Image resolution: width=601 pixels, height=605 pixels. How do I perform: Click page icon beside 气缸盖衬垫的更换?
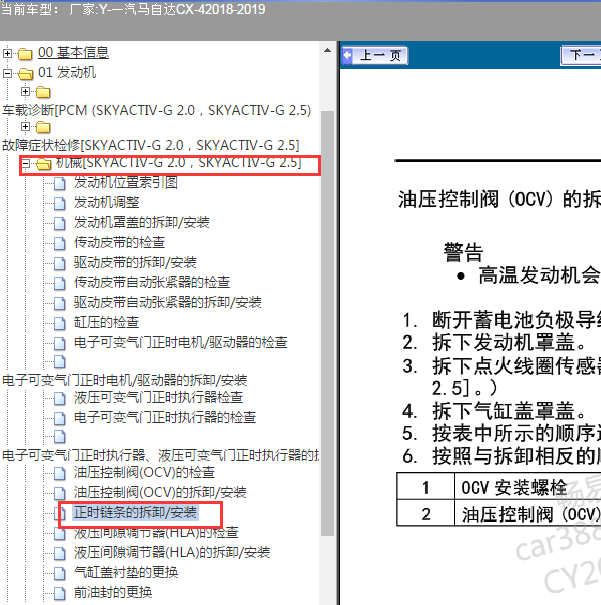(x=59, y=574)
